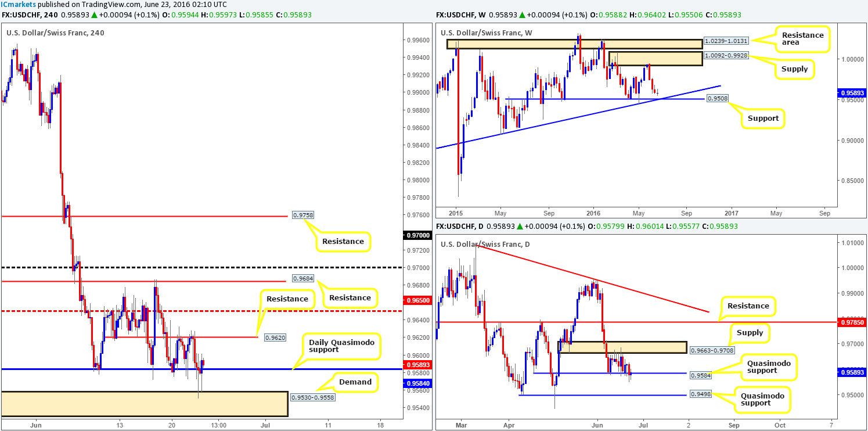
Task: Click the 0.99600 tick on 4H price axis
Action: [417, 40]
